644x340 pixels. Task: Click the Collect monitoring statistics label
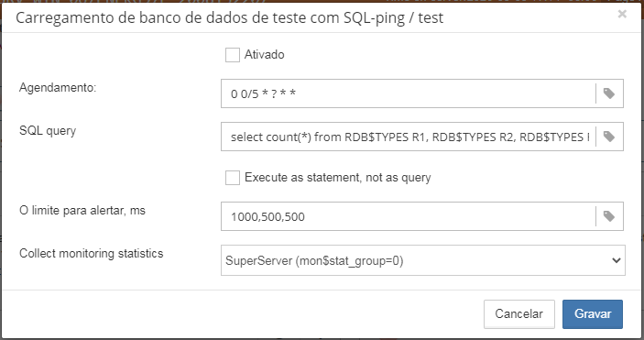coord(92,253)
